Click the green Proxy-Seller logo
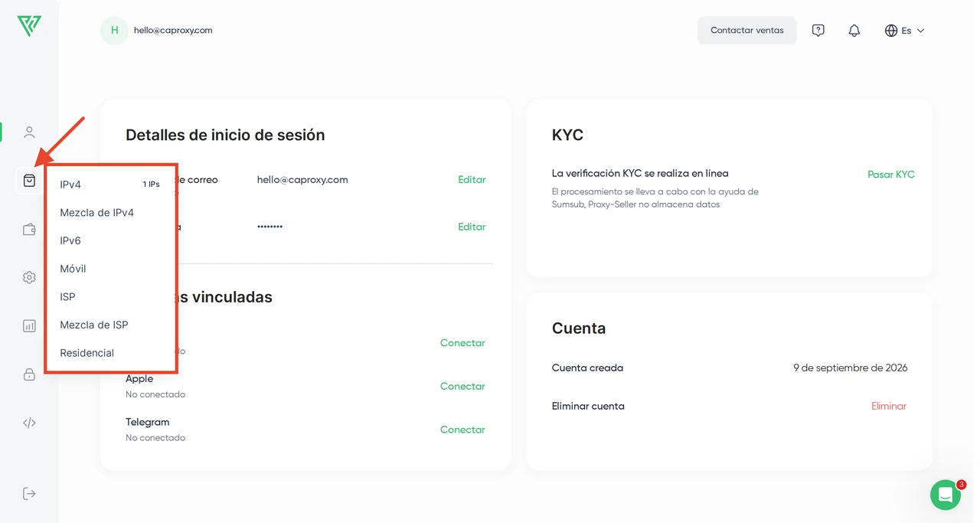 pyautogui.click(x=29, y=25)
